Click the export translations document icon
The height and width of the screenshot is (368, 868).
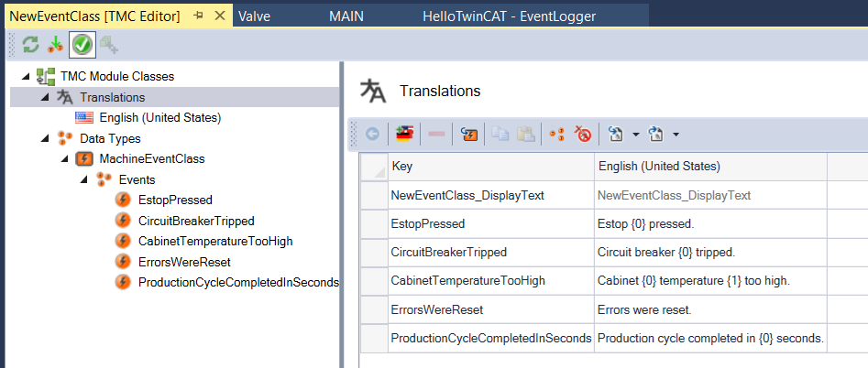(x=655, y=134)
